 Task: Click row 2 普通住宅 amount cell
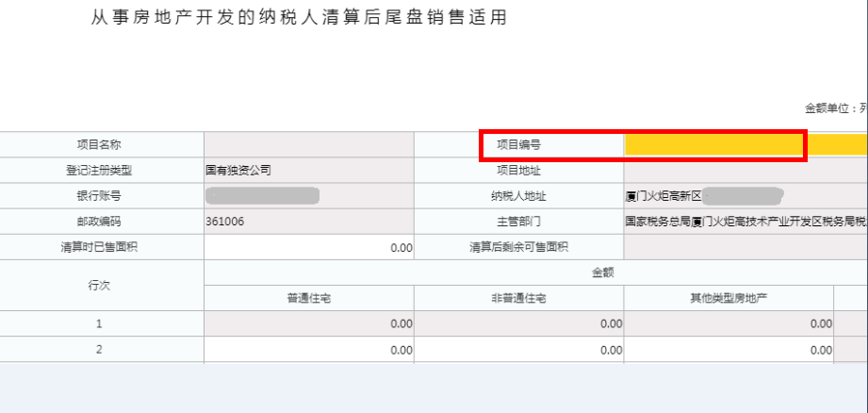309,350
